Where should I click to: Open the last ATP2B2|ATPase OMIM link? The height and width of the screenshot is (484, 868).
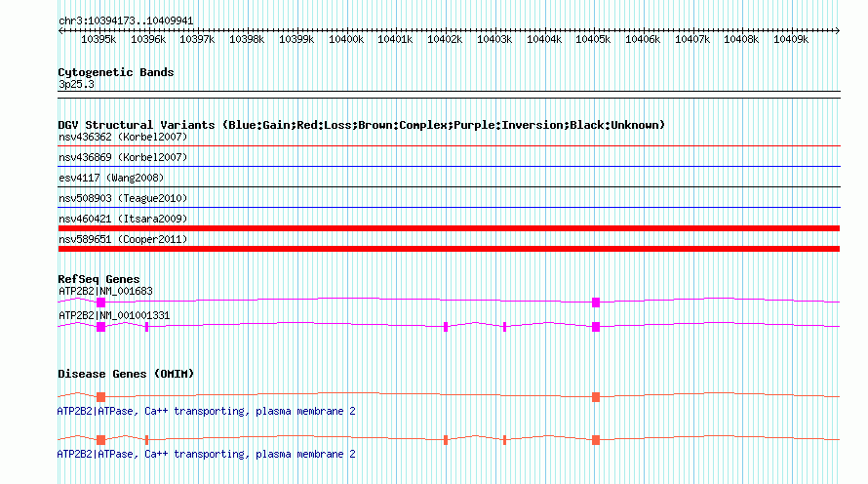tap(206, 454)
